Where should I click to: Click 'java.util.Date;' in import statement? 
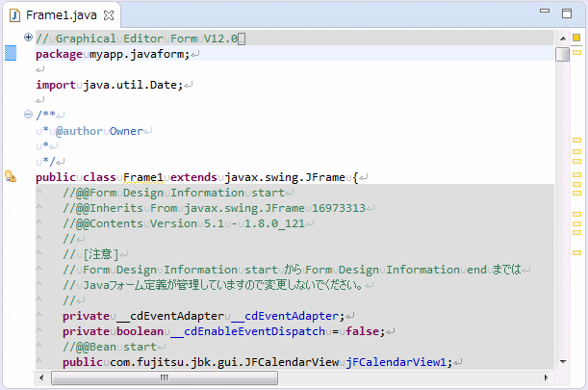pyautogui.click(x=133, y=85)
